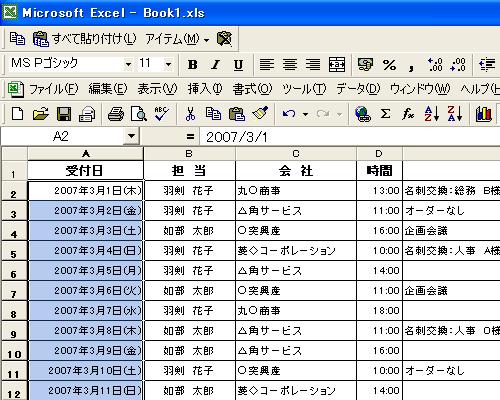Click the Cut scissors icon
The image size is (500, 400).
190,114
